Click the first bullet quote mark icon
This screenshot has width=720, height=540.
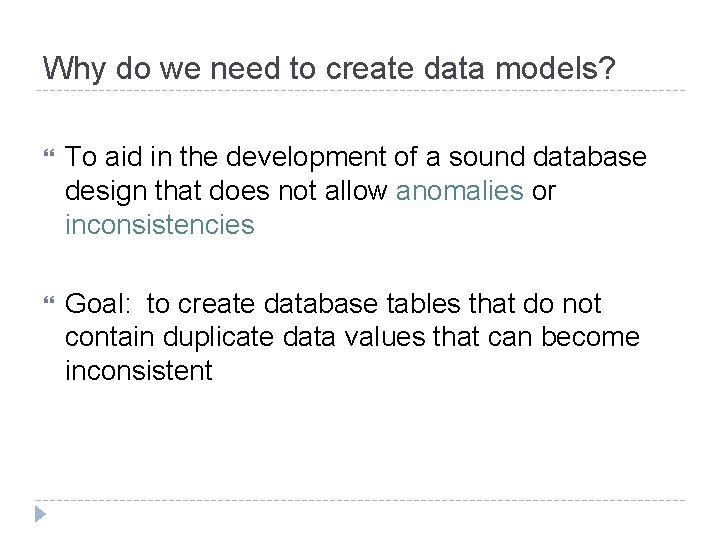pyautogui.click(x=49, y=153)
